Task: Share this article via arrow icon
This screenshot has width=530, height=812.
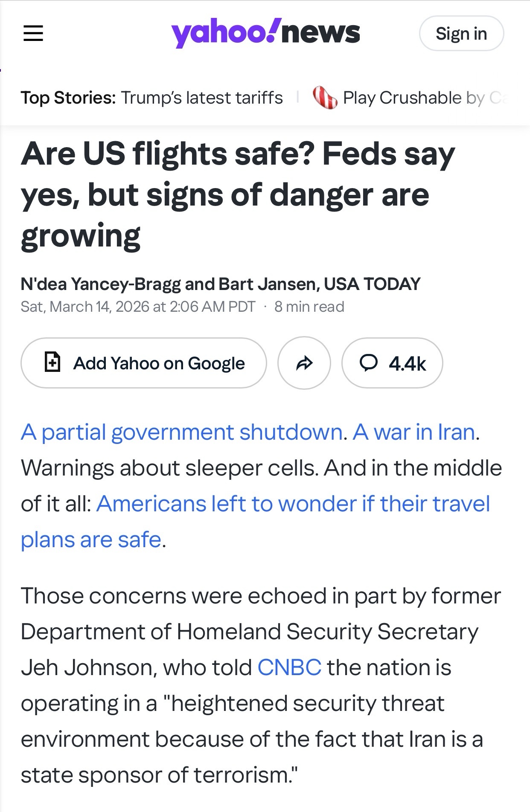Action: 304,363
